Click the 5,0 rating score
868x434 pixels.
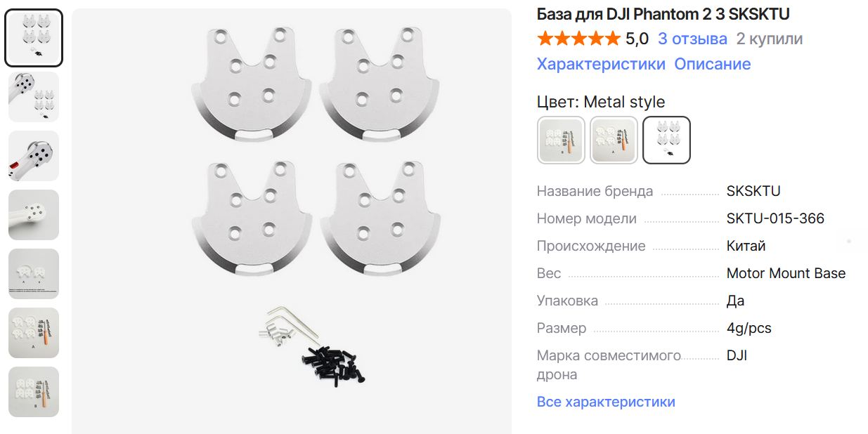637,39
